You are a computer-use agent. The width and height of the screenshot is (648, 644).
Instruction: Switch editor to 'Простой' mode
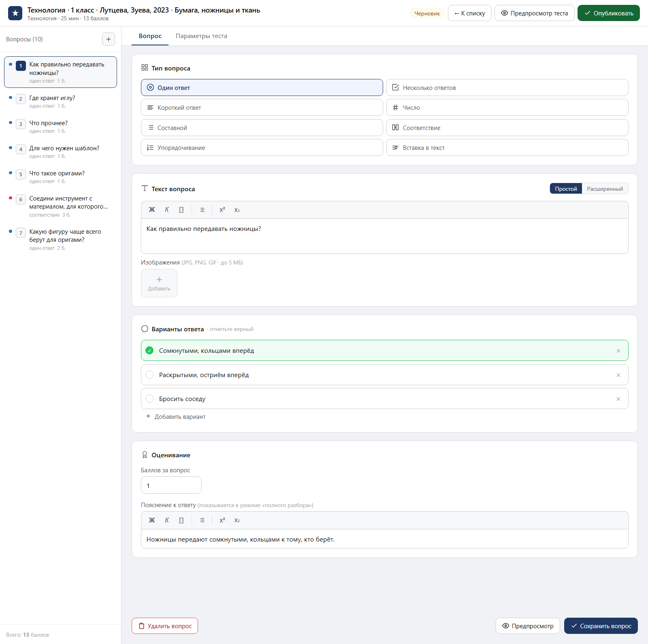(x=566, y=189)
